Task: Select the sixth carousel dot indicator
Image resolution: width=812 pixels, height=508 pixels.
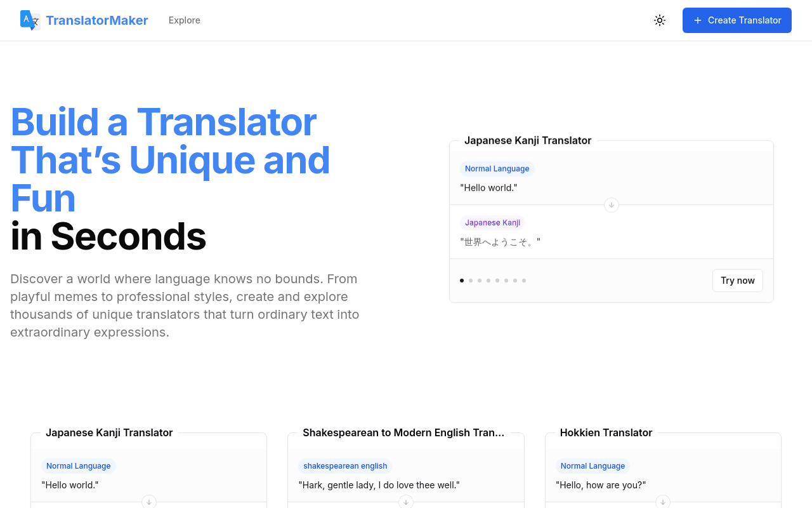Action: (x=506, y=281)
